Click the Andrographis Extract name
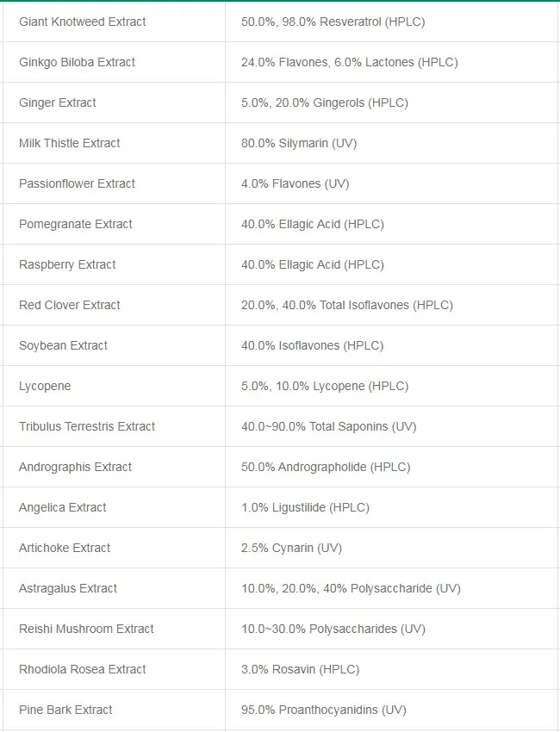 click(x=75, y=467)
